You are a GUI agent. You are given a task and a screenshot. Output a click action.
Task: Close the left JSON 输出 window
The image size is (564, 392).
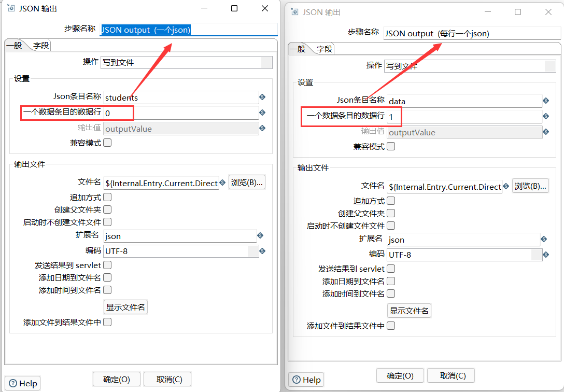(265, 8)
